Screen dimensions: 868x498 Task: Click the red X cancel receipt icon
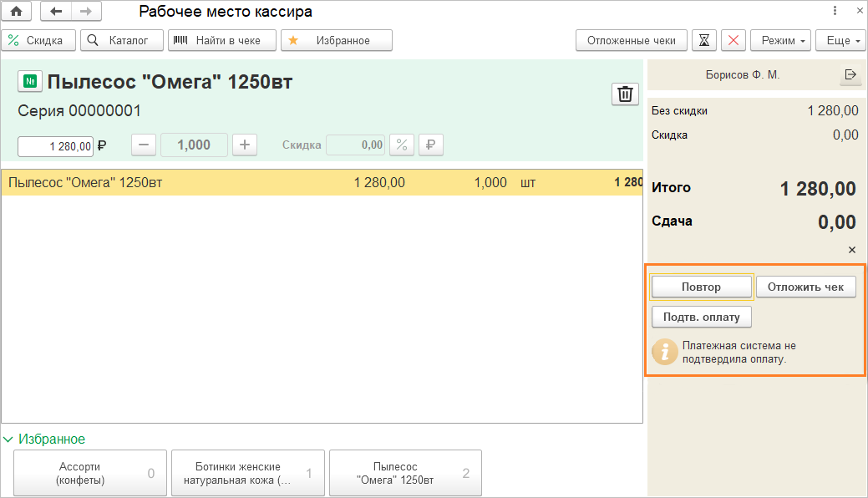pyautogui.click(x=733, y=39)
